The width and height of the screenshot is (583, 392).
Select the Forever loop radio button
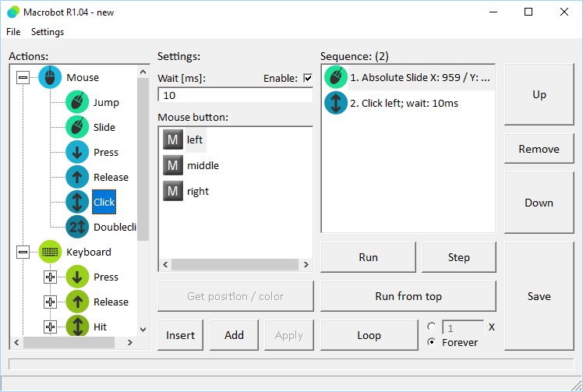point(432,342)
